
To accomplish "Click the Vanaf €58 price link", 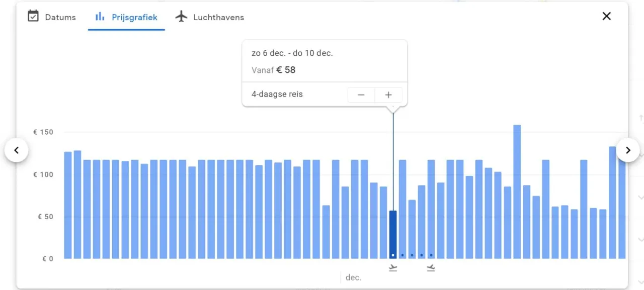I will point(273,70).
